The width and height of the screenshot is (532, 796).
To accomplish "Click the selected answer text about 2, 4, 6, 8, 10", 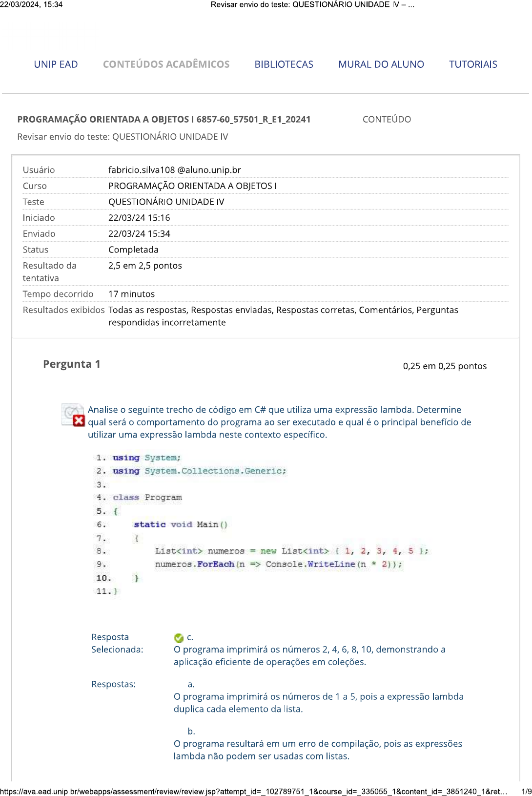I will point(309,655).
